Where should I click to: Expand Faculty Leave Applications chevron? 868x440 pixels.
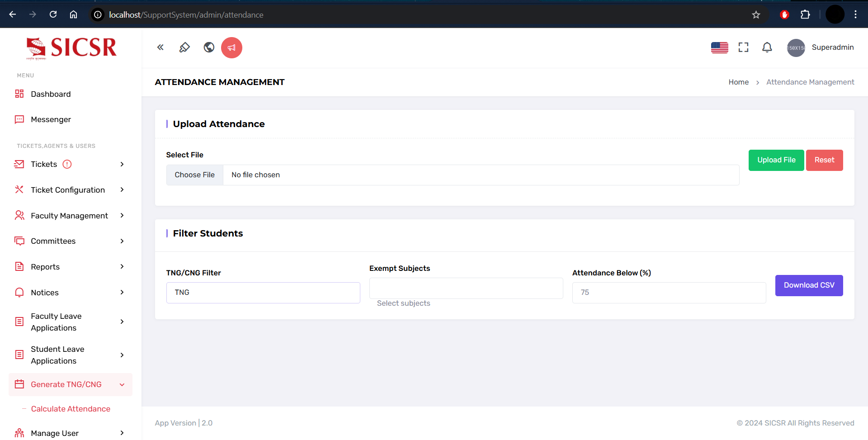click(122, 322)
